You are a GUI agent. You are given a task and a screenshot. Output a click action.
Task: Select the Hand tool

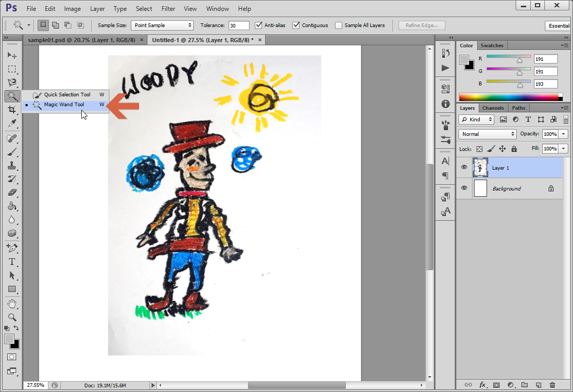[12, 304]
